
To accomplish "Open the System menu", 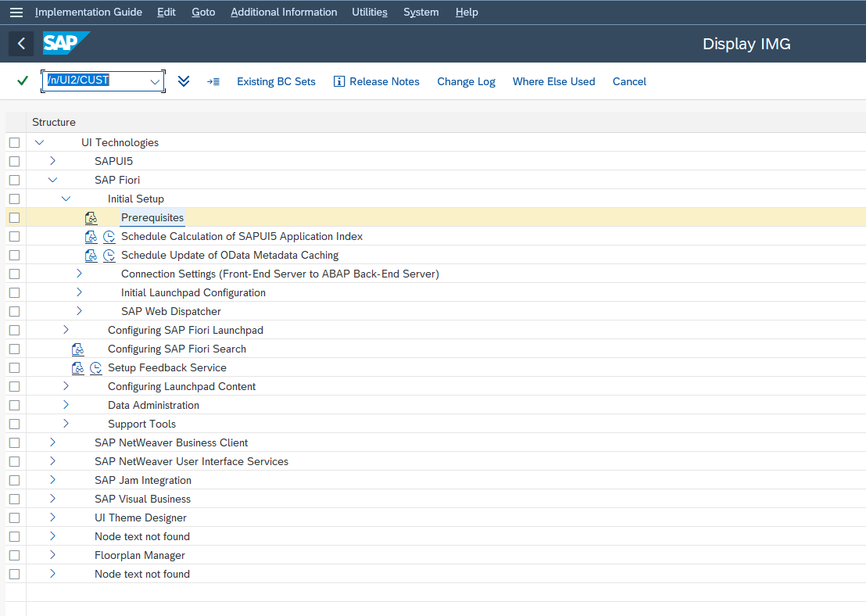I will tap(420, 13).
